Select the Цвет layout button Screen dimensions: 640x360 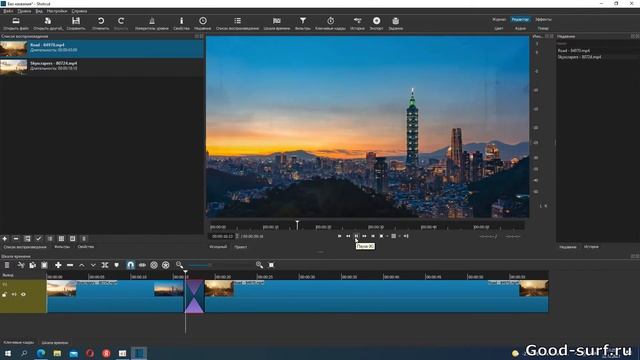(x=498, y=29)
